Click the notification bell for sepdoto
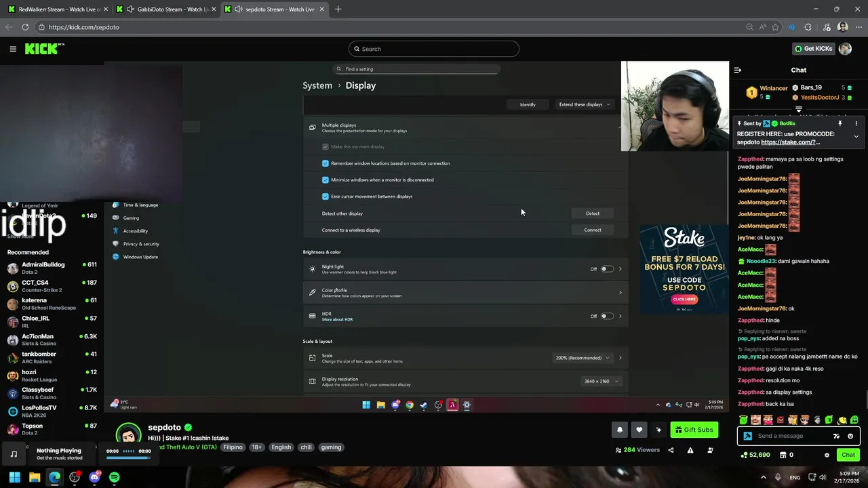The height and width of the screenshot is (488, 868). tap(619, 430)
